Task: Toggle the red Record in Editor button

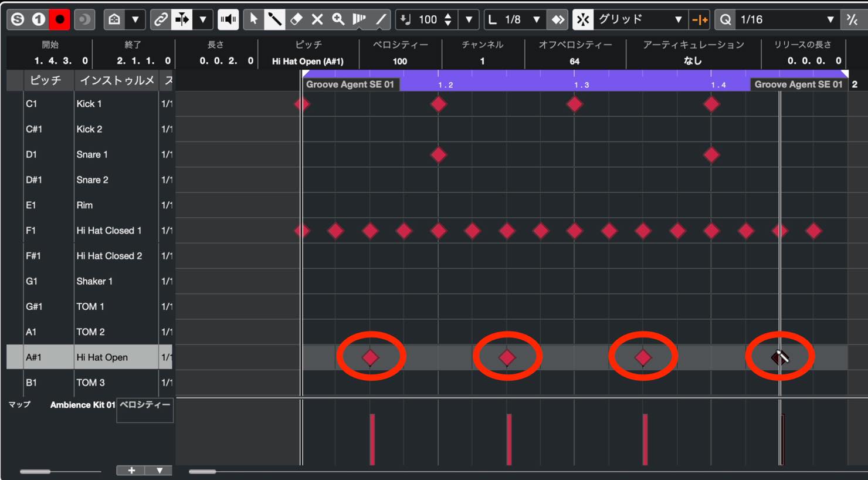Action: point(60,19)
